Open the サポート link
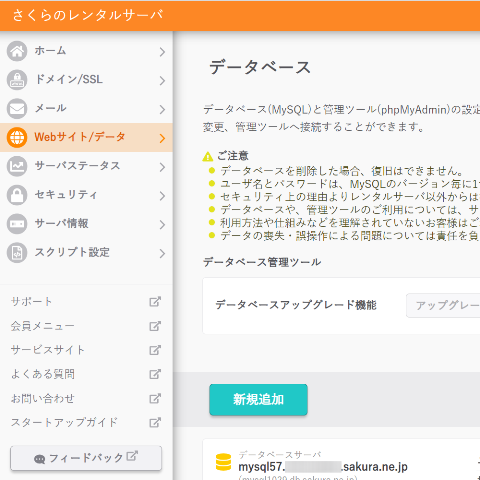 pyautogui.click(x=31, y=302)
